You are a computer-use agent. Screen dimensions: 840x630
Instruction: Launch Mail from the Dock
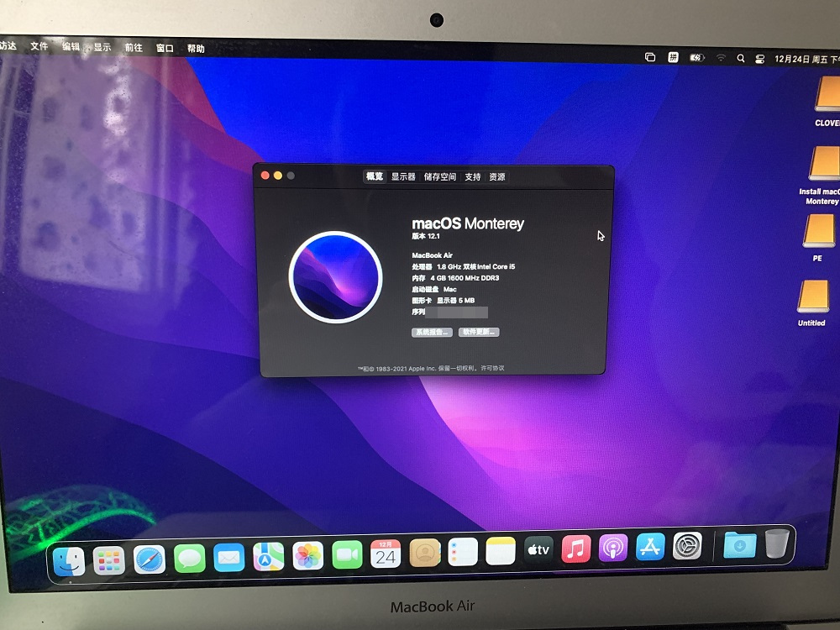coord(228,557)
